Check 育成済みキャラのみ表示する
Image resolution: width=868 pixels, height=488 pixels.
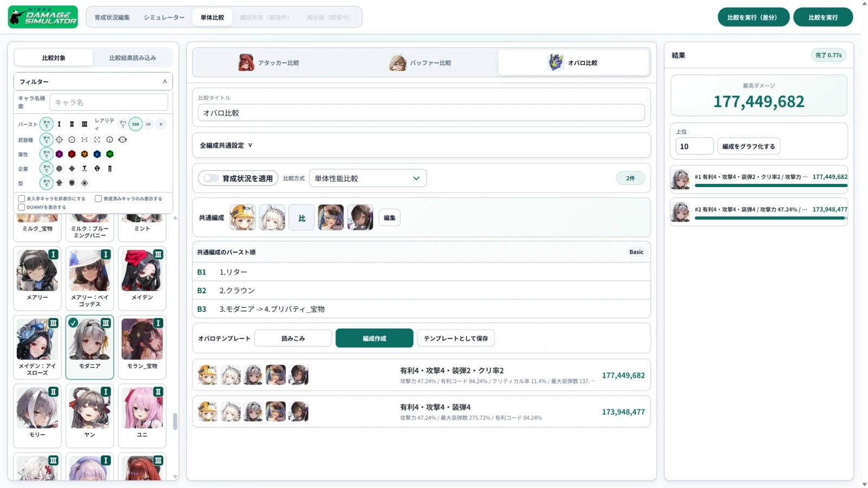[98, 198]
